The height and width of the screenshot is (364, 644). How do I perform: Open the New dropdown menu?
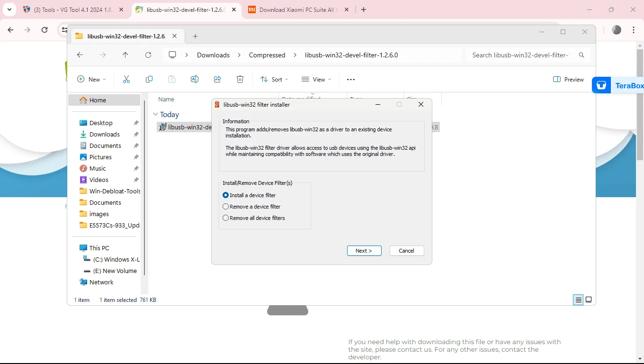click(91, 80)
